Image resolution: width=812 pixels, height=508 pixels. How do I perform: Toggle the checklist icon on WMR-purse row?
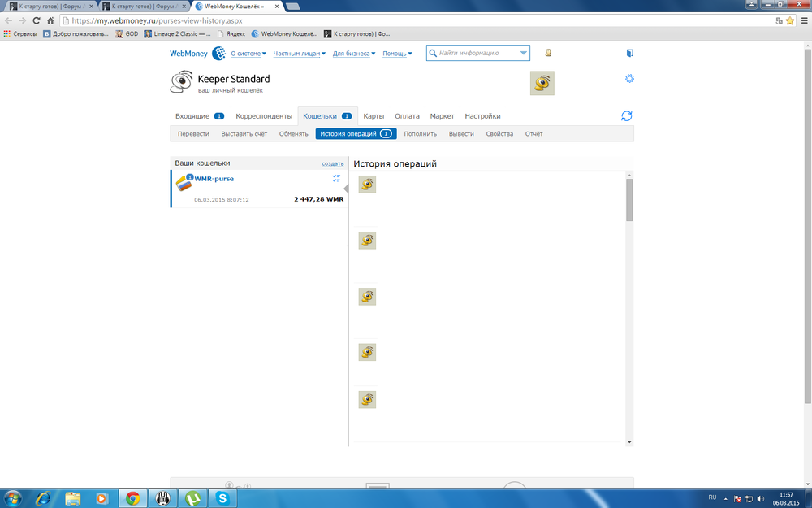pyautogui.click(x=336, y=178)
